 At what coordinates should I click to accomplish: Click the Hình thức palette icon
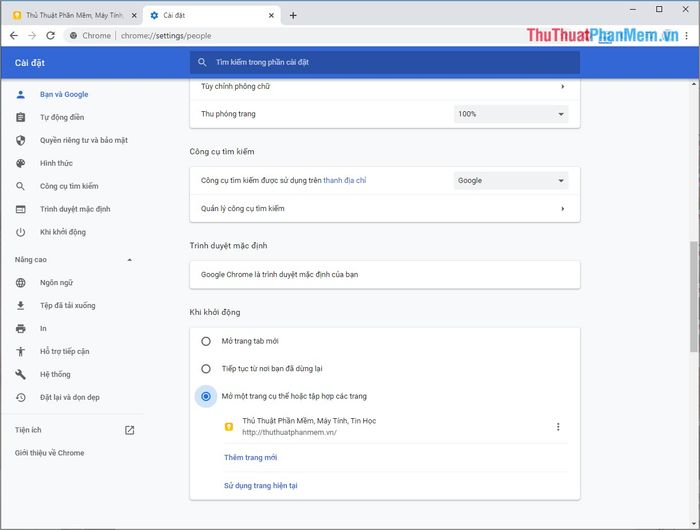21,163
